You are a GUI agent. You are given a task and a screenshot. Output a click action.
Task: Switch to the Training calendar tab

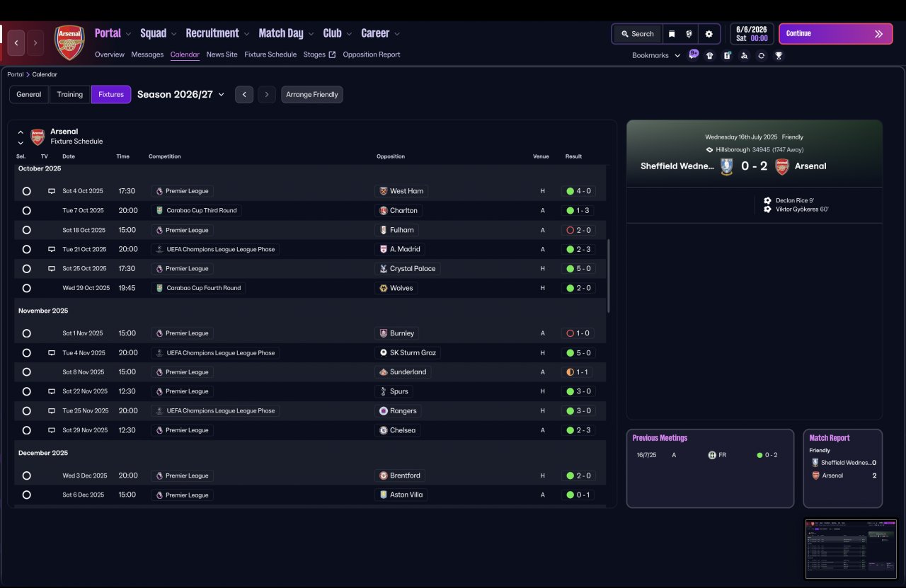(70, 95)
